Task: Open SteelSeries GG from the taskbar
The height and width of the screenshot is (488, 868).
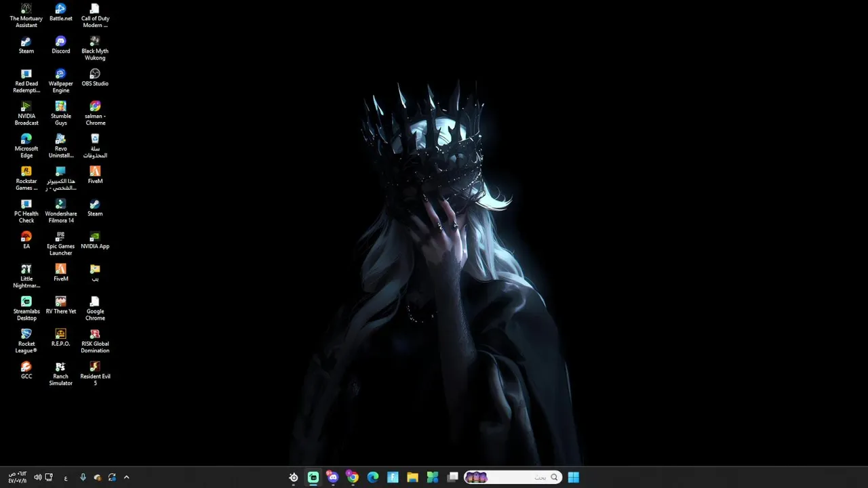Action: click(294, 477)
